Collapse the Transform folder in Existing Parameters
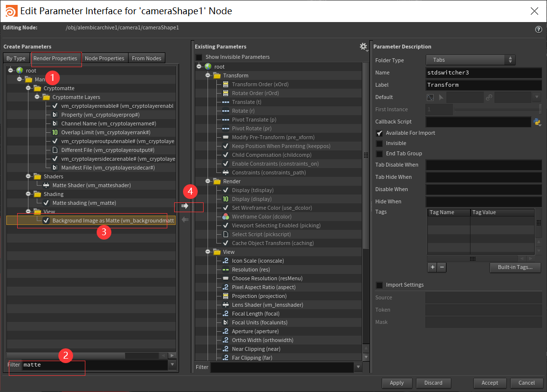 coord(208,75)
